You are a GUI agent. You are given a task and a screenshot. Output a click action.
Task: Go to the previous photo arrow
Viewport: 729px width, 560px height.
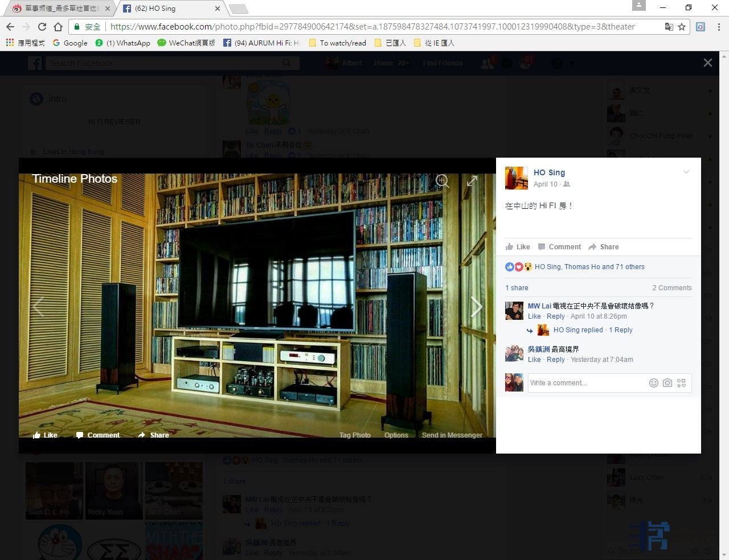[38, 307]
